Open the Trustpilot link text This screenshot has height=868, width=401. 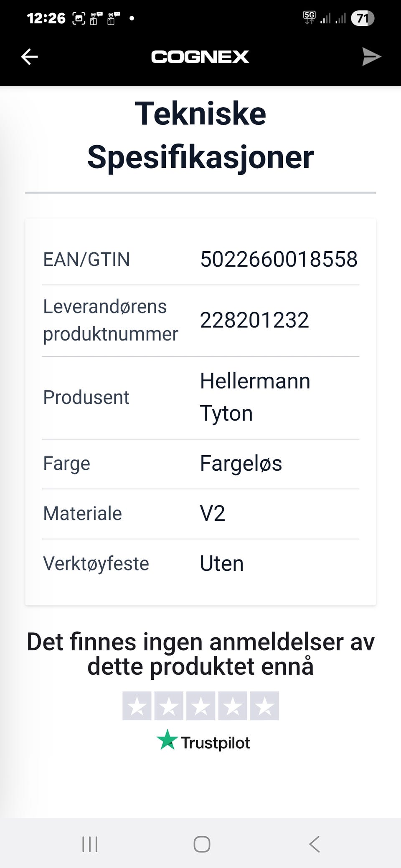coord(215,743)
